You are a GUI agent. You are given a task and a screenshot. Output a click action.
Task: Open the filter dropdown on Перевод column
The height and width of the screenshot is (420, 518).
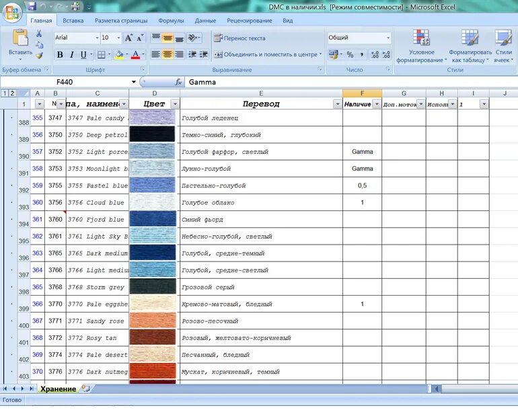click(337, 104)
